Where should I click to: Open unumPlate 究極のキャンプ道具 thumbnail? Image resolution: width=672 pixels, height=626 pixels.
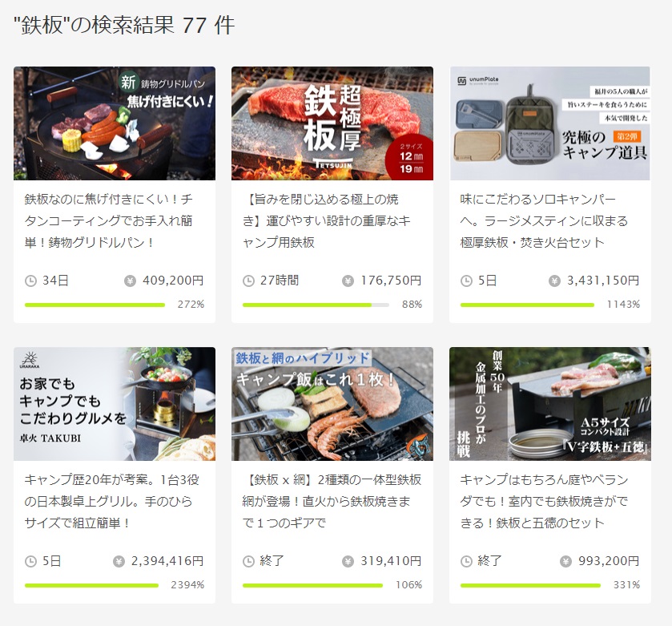pos(550,123)
